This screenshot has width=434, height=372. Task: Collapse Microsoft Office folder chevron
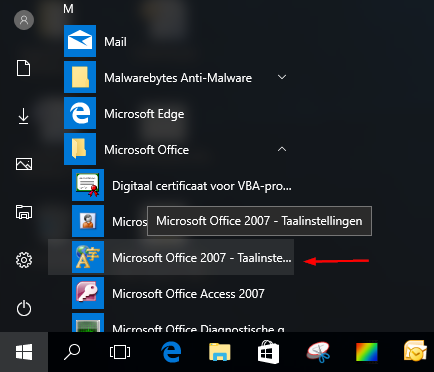pos(282,149)
